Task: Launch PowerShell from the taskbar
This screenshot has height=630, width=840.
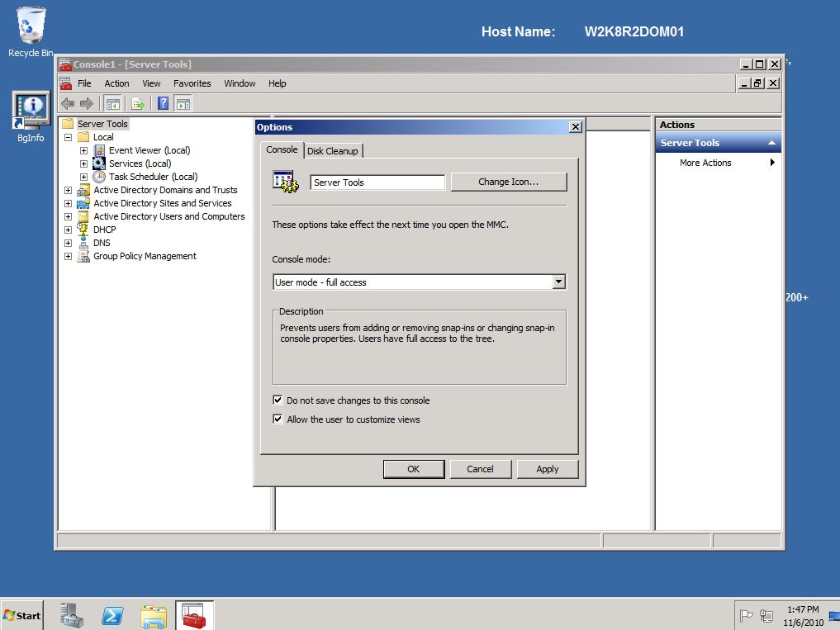Action: click(112, 615)
